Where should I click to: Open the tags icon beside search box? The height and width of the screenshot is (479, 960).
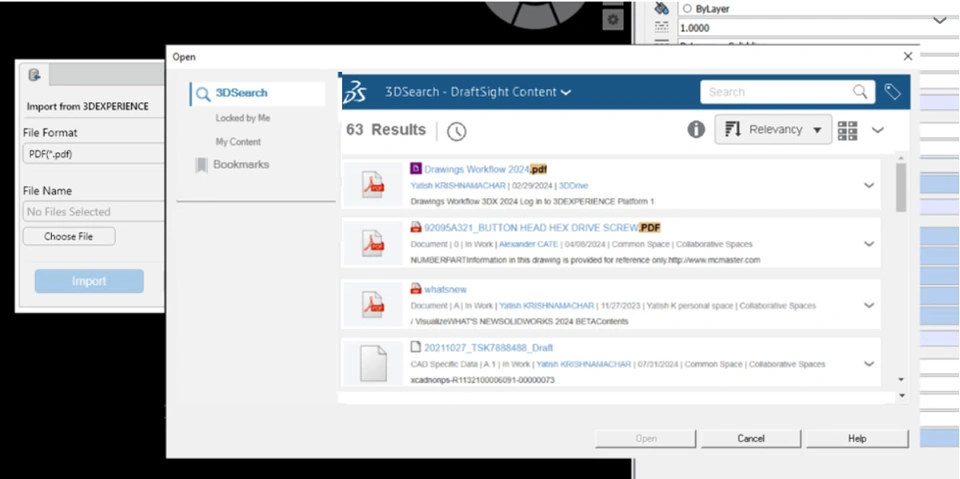(893, 92)
